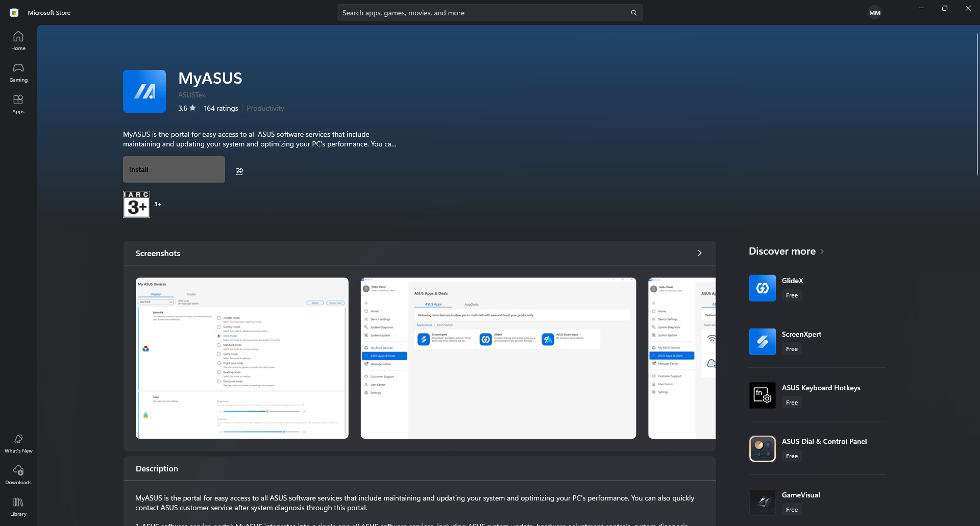This screenshot has width=980, height=526.
Task: Click the short MyASUS description text
Action: click(x=260, y=139)
